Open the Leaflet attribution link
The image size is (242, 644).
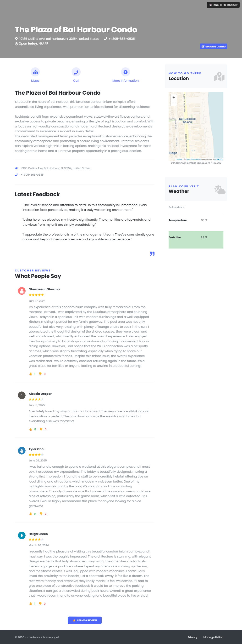tap(179, 160)
